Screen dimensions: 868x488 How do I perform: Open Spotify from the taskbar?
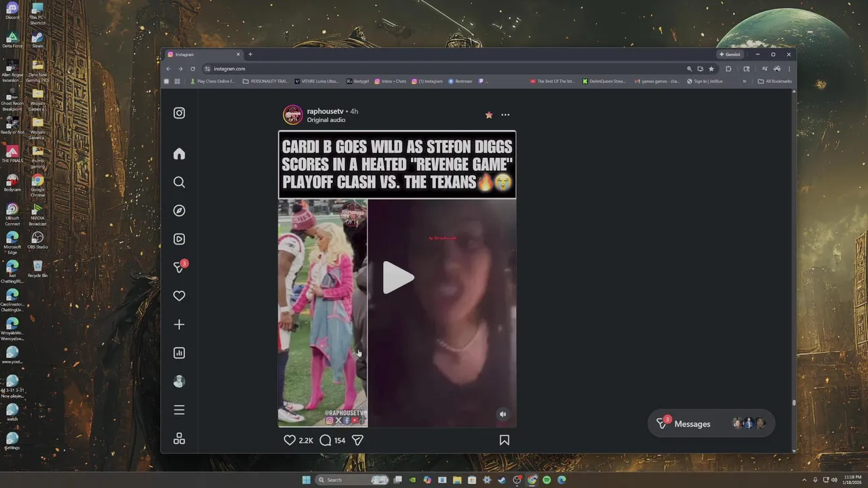coord(547,480)
